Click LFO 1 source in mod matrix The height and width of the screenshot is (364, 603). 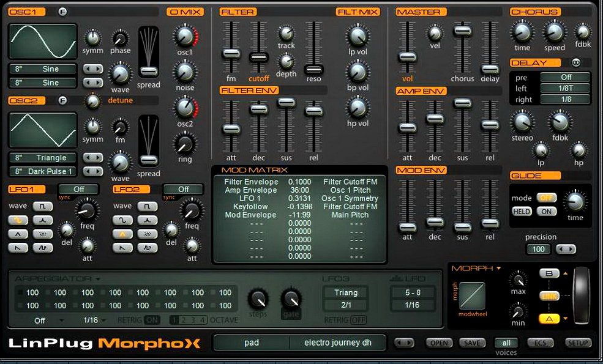pyautogui.click(x=250, y=198)
